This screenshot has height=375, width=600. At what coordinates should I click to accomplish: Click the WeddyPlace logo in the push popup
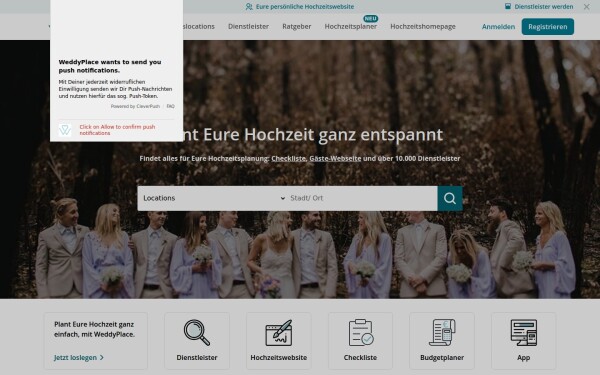65,130
